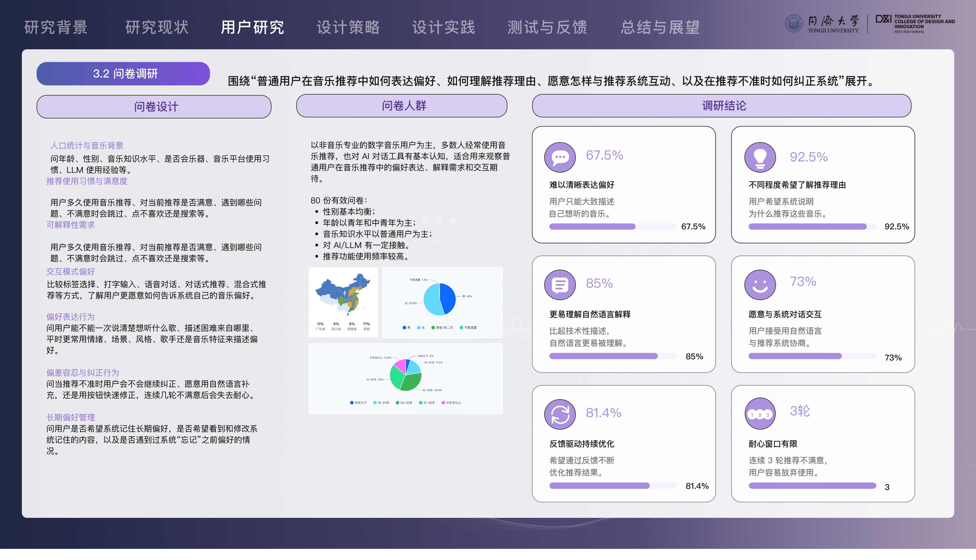The width and height of the screenshot is (976, 560).
Task: Click the card title 愿意与系统对话交互
Action: (785, 315)
